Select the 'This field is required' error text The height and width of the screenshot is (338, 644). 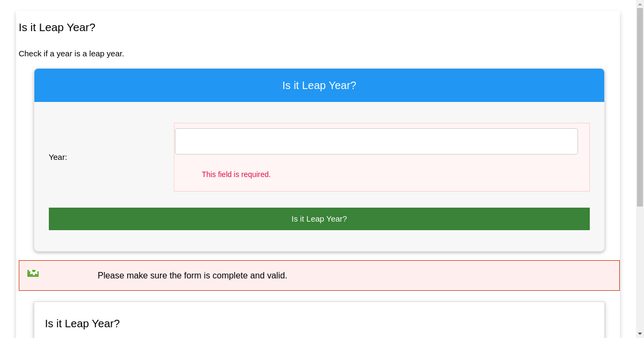(x=236, y=174)
